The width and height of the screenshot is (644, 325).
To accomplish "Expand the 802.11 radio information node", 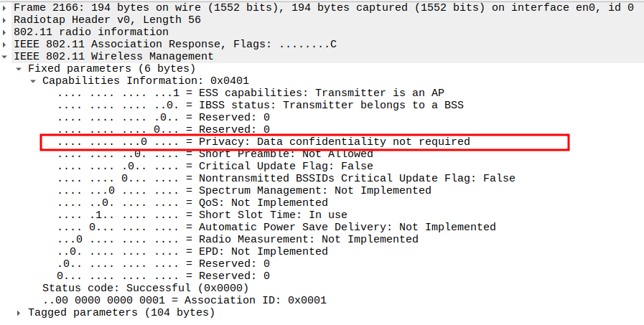I will tap(6, 32).
